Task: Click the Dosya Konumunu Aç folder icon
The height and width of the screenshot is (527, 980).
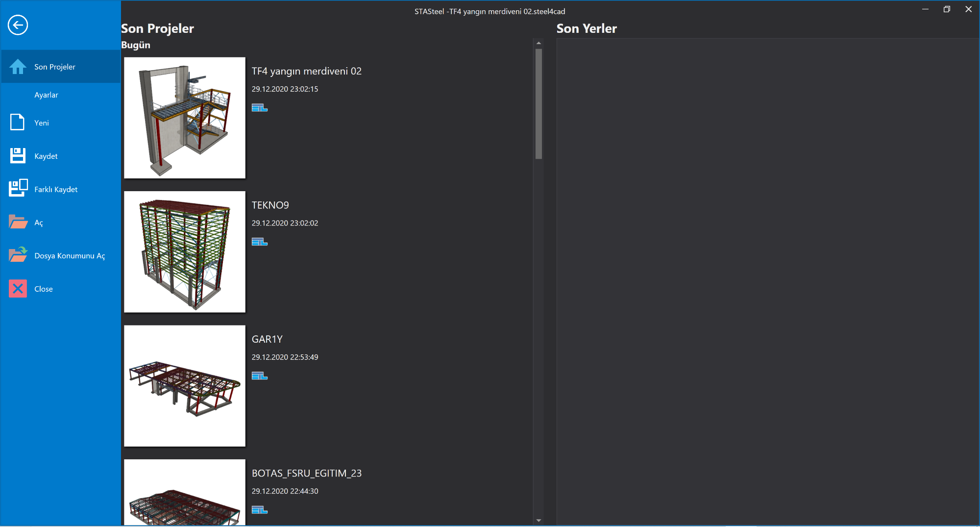Action: click(x=18, y=255)
